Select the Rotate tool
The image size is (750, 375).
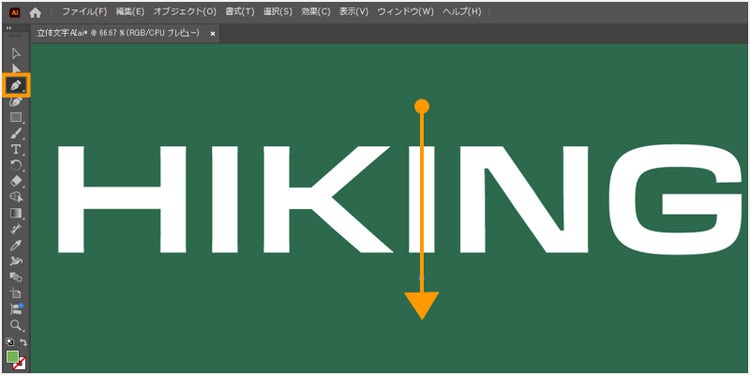click(x=16, y=165)
